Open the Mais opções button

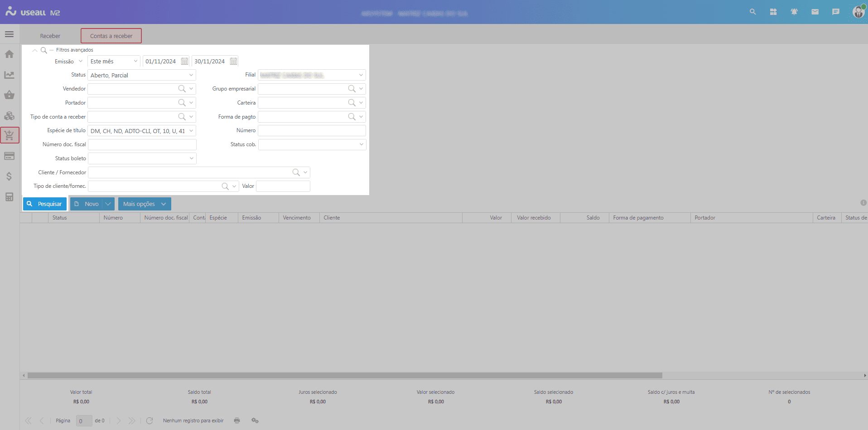tap(144, 204)
